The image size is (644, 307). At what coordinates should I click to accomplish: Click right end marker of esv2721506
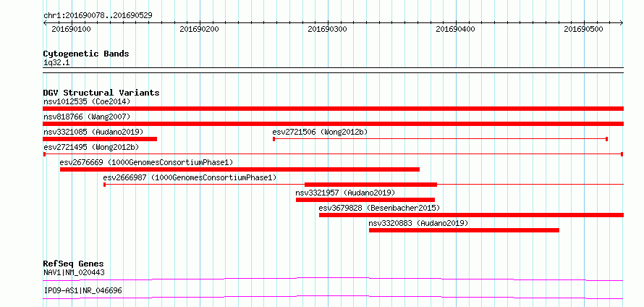(607, 139)
